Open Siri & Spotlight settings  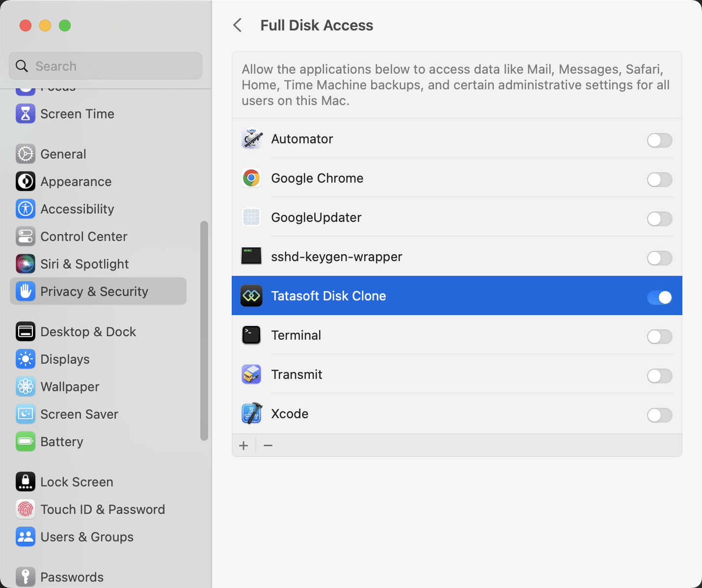click(x=84, y=264)
